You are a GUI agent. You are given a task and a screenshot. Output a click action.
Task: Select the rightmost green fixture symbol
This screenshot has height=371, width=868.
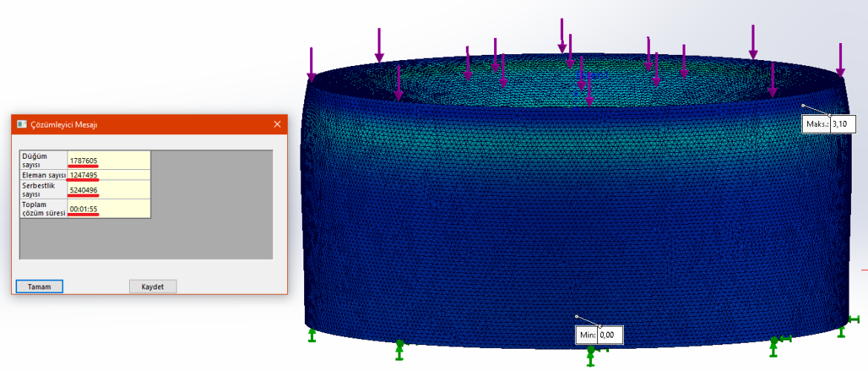844,326
